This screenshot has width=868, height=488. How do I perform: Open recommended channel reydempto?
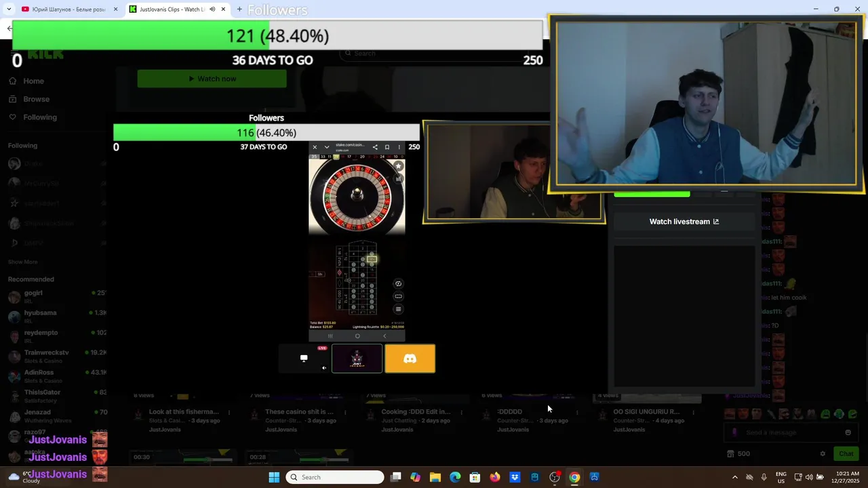pyautogui.click(x=57, y=336)
